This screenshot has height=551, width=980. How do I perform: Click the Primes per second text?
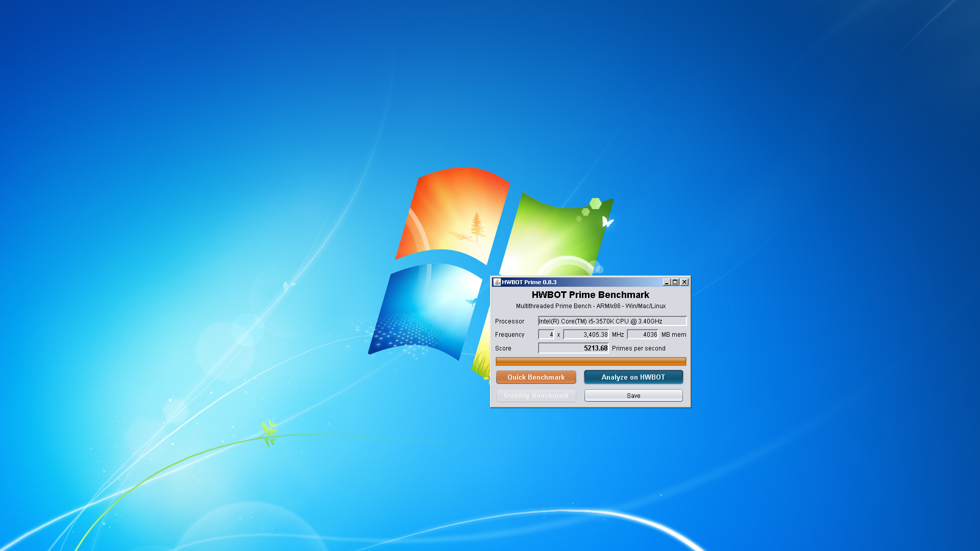click(639, 348)
